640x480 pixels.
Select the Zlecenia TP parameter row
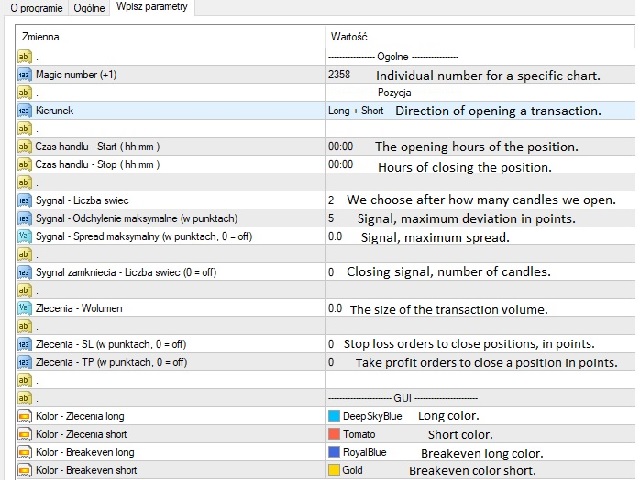point(112,362)
